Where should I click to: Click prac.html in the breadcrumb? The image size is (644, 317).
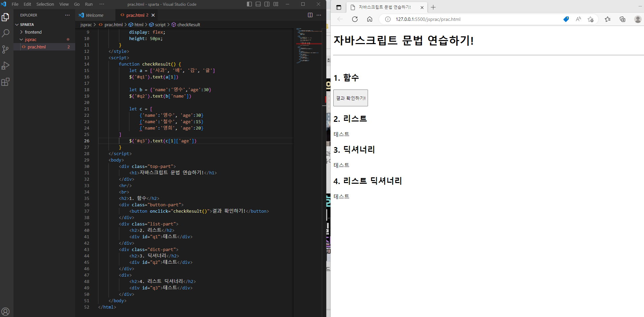[114, 25]
